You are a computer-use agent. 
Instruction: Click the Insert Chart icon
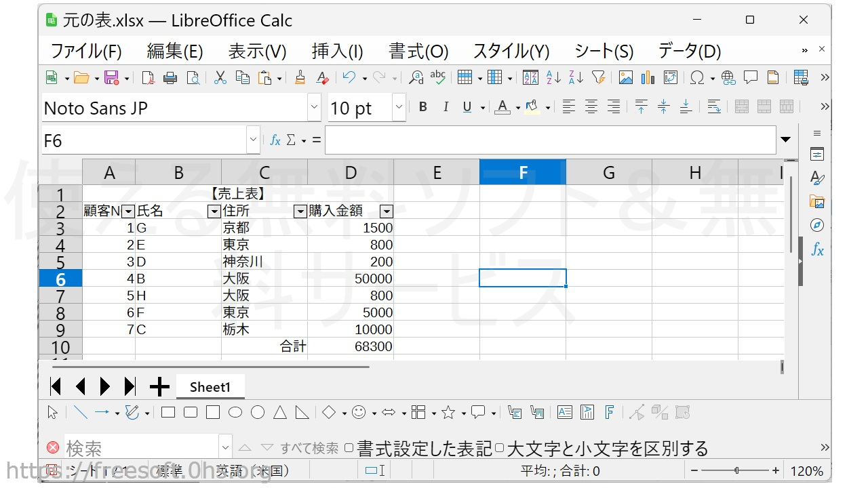(x=648, y=78)
